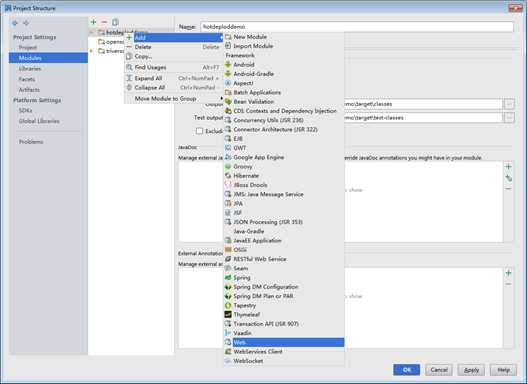
Task: Select CDI Contexts and Dependency Injection
Action: click(x=284, y=111)
